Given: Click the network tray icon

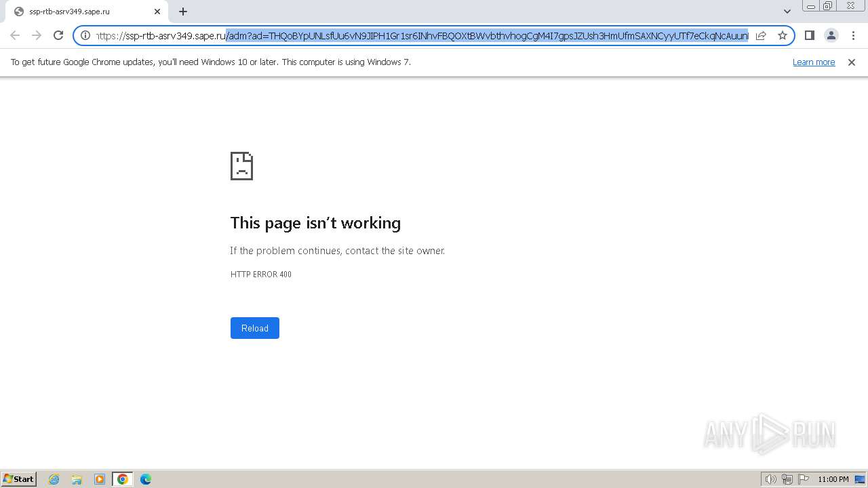Looking at the screenshot, I should click(x=787, y=479).
